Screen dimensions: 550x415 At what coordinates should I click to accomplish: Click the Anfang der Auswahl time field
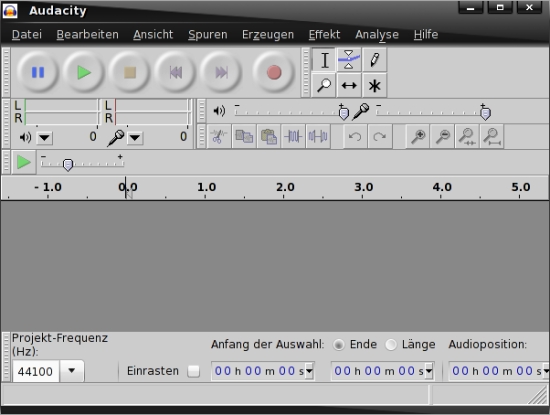click(x=263, y=371)
